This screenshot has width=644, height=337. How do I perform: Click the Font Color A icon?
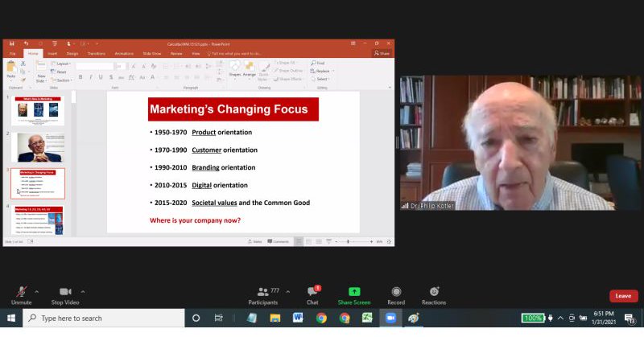click(x=152, y=77)
